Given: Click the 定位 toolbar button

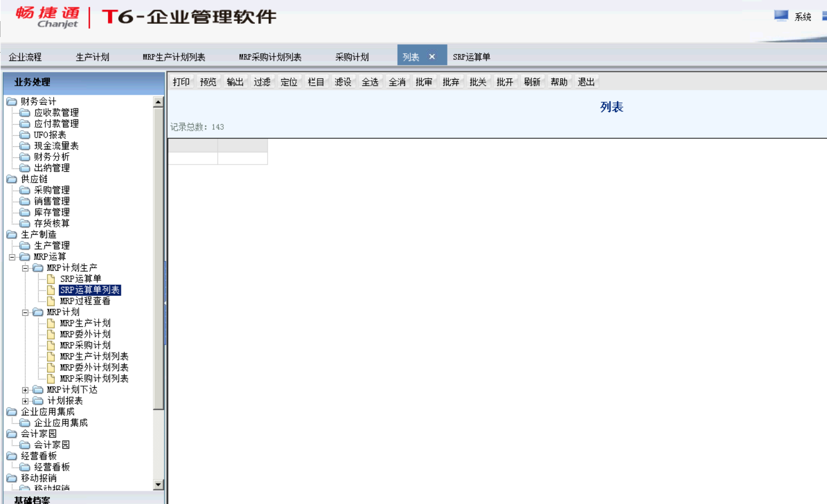Looking at the screenshot, I should pyautogui.click(x=289, y=82).
